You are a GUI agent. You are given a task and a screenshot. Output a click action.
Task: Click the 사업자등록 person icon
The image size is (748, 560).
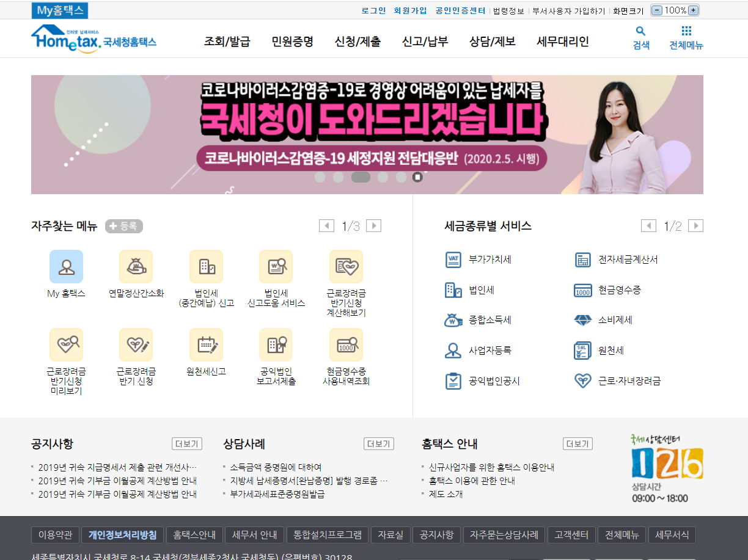(x=453, y=351)
